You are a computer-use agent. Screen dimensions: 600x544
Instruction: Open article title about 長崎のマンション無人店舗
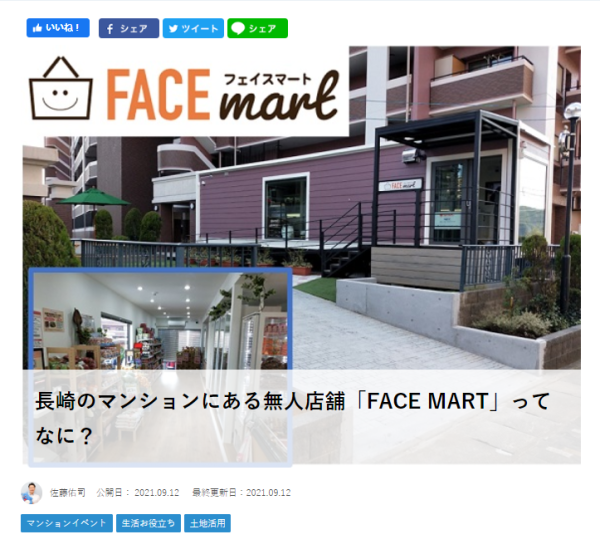tap(293, 418)
